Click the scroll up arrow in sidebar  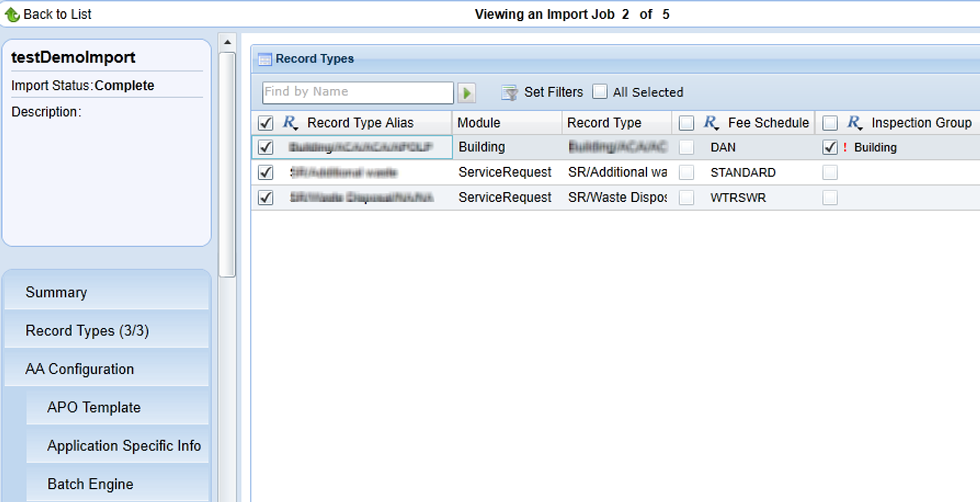pyautogui.click(x=227, y=42)
